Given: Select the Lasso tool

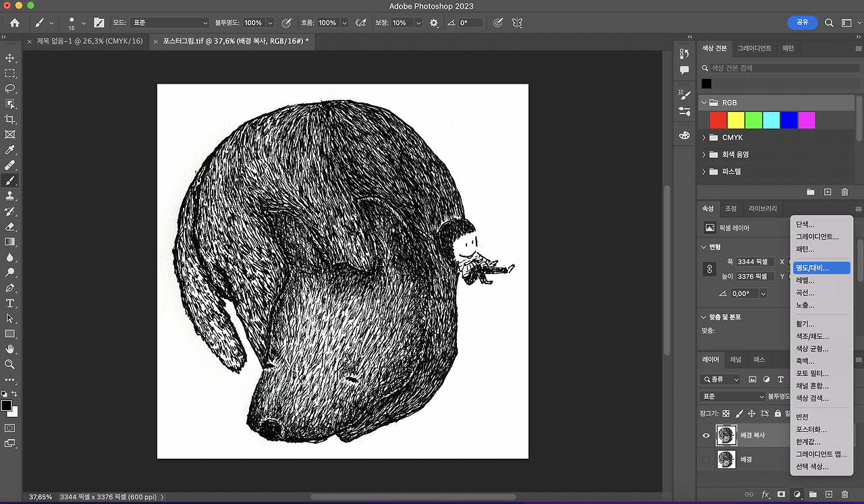Looking at the screenshot, I should coord(10,88).
